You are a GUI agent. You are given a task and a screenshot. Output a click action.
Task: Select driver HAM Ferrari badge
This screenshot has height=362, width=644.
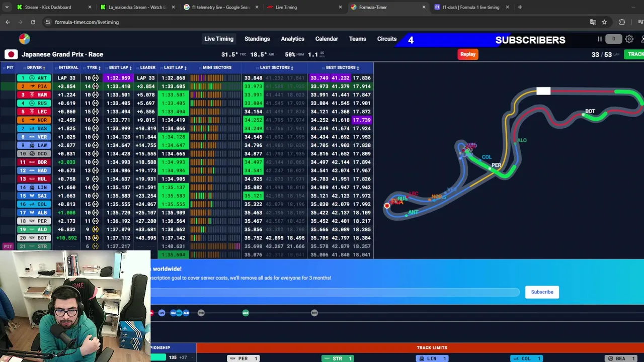[34, 95]
